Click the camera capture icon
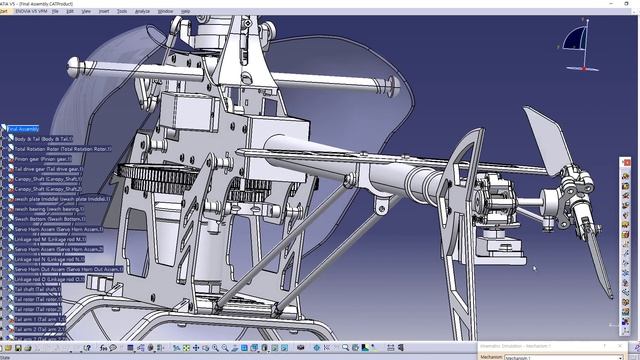The image size is (640, 360). [301, 348]
